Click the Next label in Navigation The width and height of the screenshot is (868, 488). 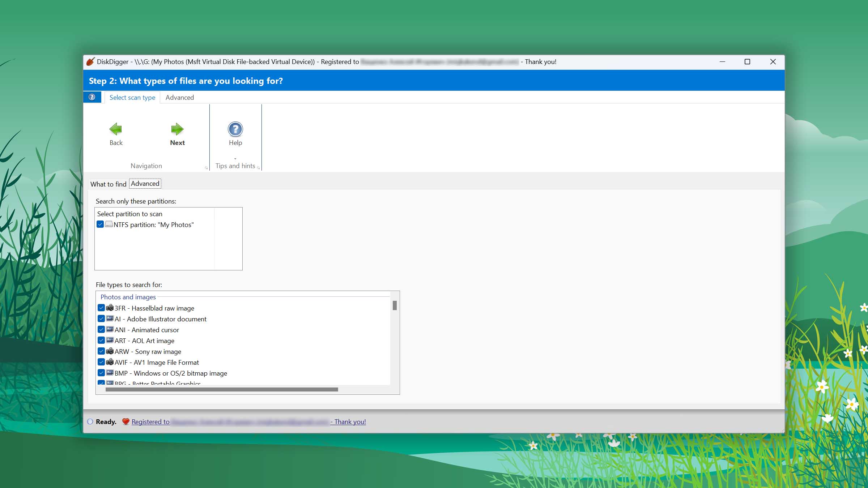tap(177, 143)
